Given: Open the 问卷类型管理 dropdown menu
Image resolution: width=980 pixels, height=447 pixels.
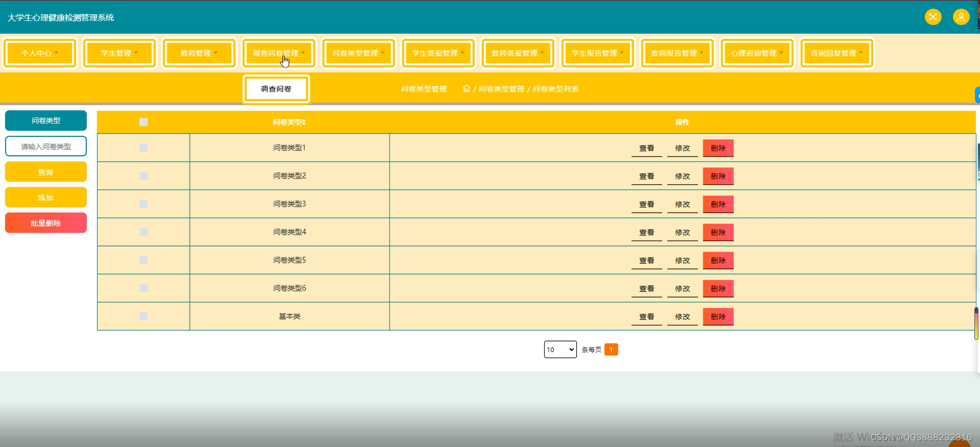Looking at the screenshot, I should coord(358,53).
